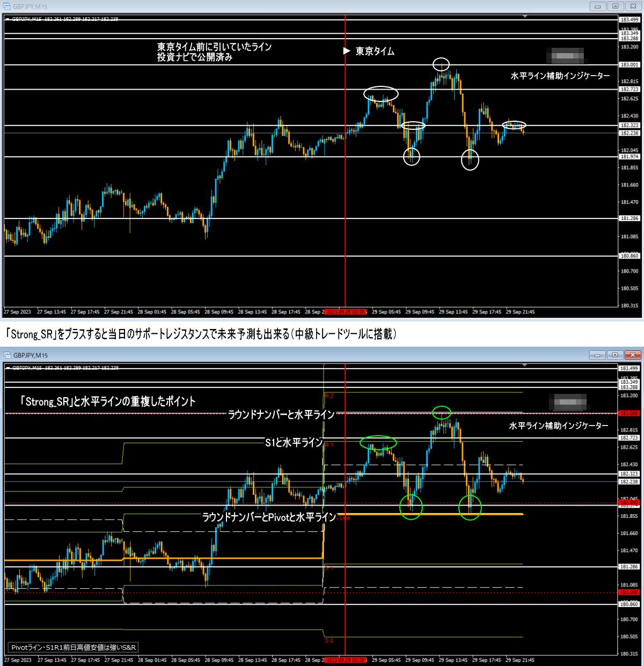Close the lower chart with red X

tap(633, 355)
